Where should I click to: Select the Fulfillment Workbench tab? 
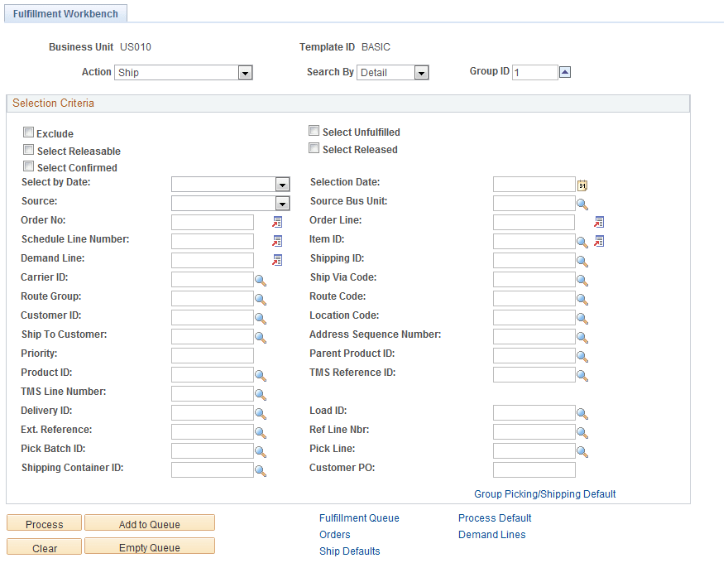pos(65,13)
